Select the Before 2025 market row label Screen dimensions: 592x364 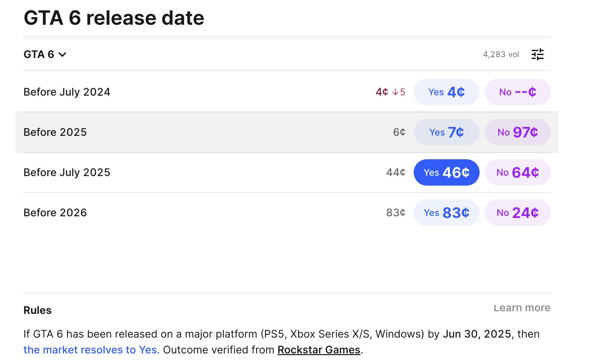click(x=55, y=132)
